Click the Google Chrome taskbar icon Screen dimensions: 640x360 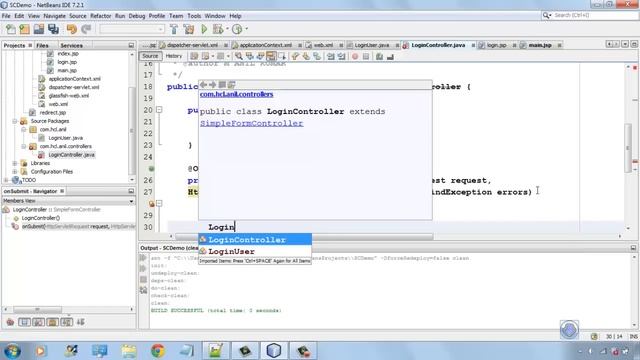pos(158,351)
